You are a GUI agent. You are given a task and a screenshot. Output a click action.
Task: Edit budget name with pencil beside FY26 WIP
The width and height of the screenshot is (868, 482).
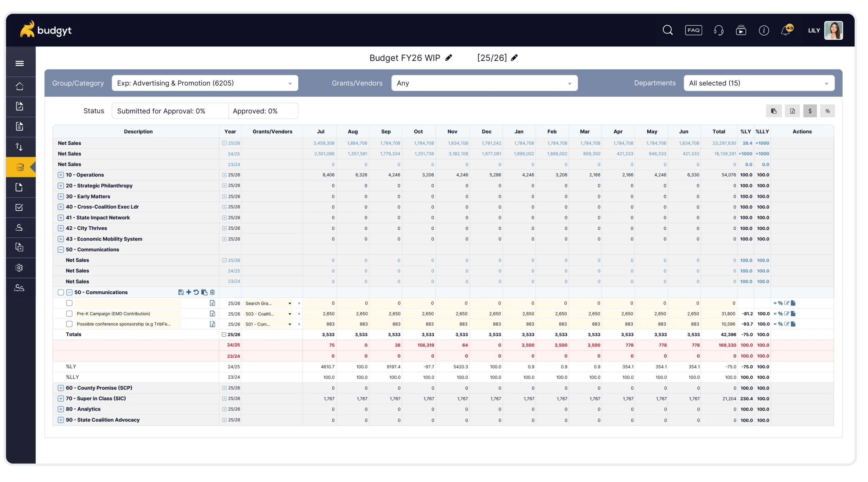(449, 58)
